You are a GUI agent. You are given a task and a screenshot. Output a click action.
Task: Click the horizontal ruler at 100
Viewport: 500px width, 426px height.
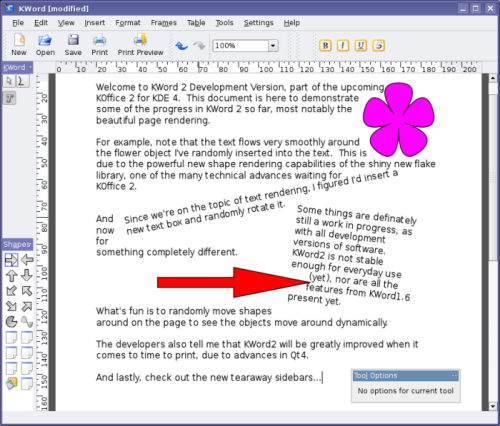click(x=266, y=69)
